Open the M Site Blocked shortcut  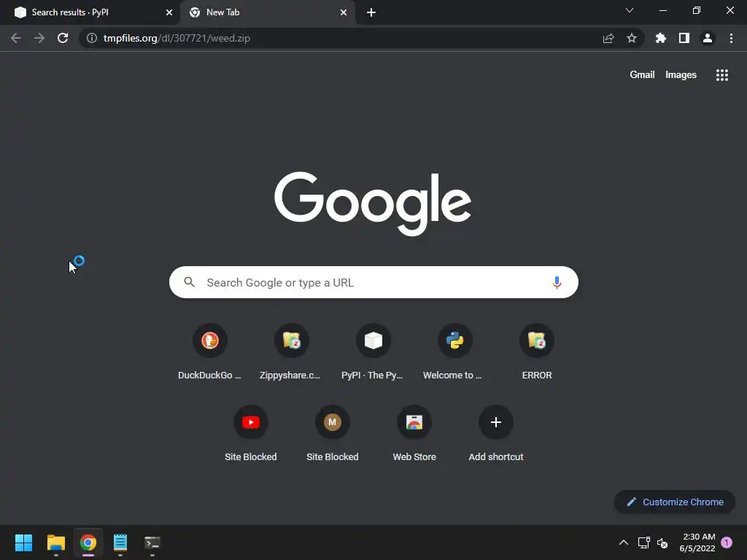pyautogui.click(x=333, y=433)
